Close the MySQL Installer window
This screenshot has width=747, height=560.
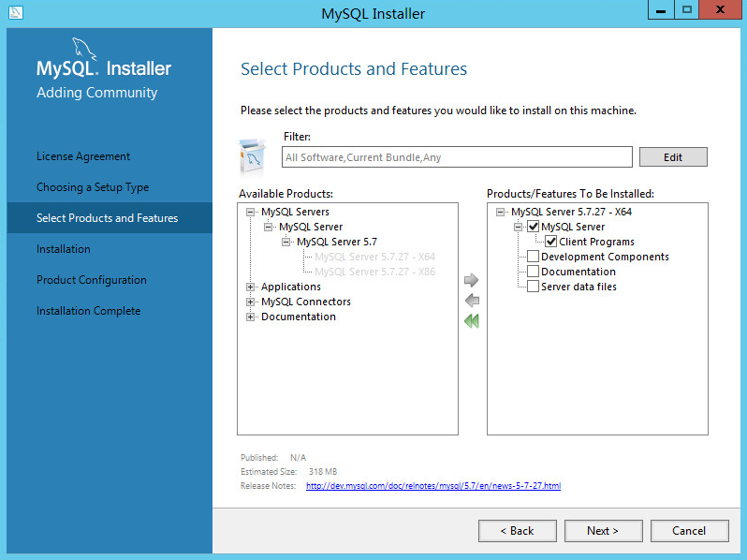click(720, 10)
